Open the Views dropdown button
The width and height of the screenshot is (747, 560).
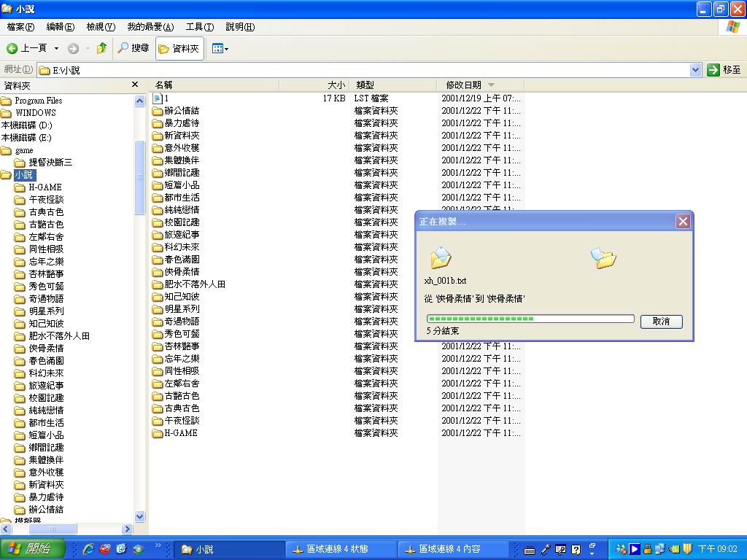[220, 49]
